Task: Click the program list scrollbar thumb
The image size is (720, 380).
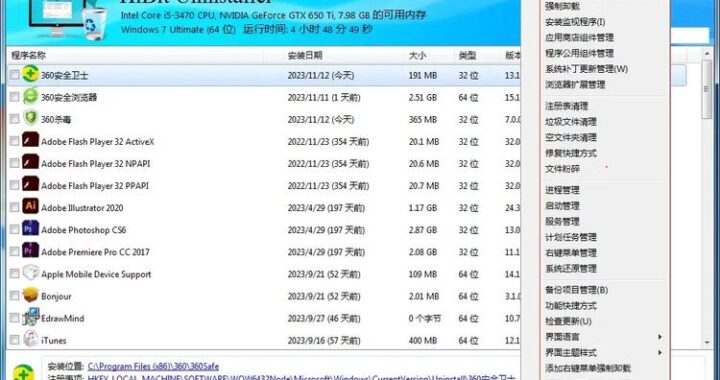Action: (707, 90)
